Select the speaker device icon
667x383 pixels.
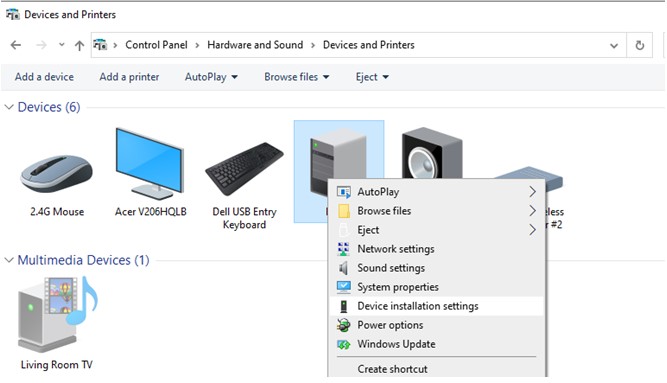tap(432, 153)
